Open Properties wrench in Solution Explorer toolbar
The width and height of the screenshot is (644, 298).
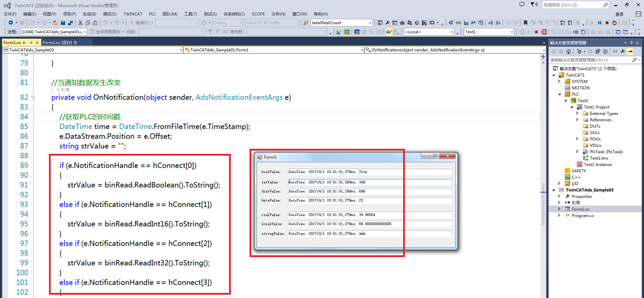click(x=623, y=51)
